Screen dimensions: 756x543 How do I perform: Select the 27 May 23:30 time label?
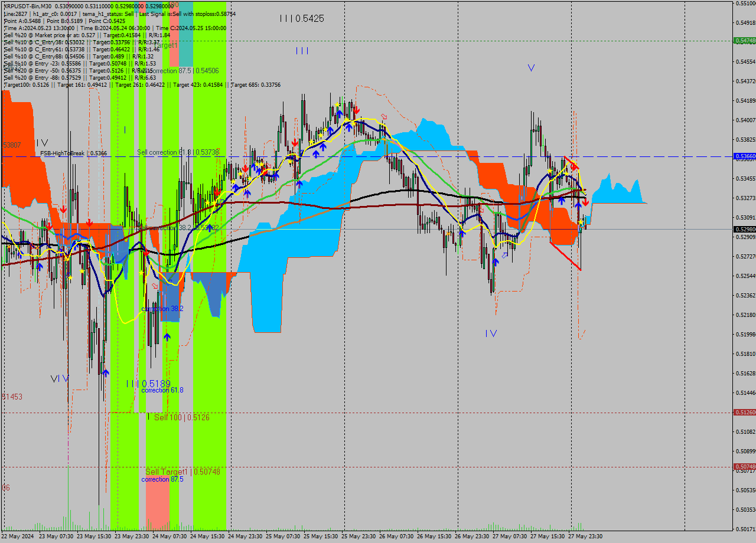585,537
